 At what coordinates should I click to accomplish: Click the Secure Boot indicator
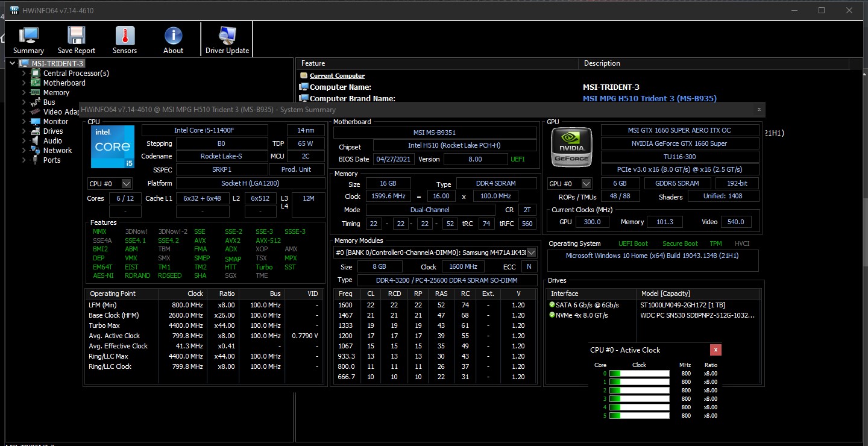[x=680, y=243]
